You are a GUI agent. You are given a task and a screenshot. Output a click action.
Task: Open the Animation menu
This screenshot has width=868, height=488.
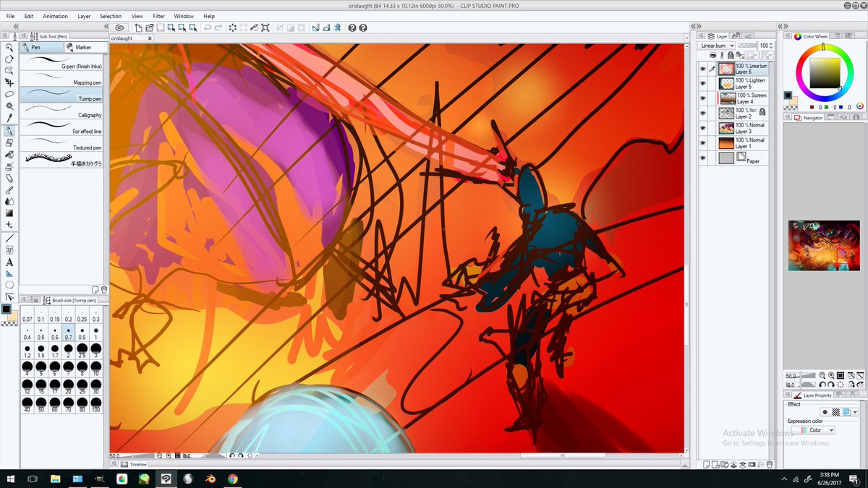pyautogui.click(x=55, y=15)
